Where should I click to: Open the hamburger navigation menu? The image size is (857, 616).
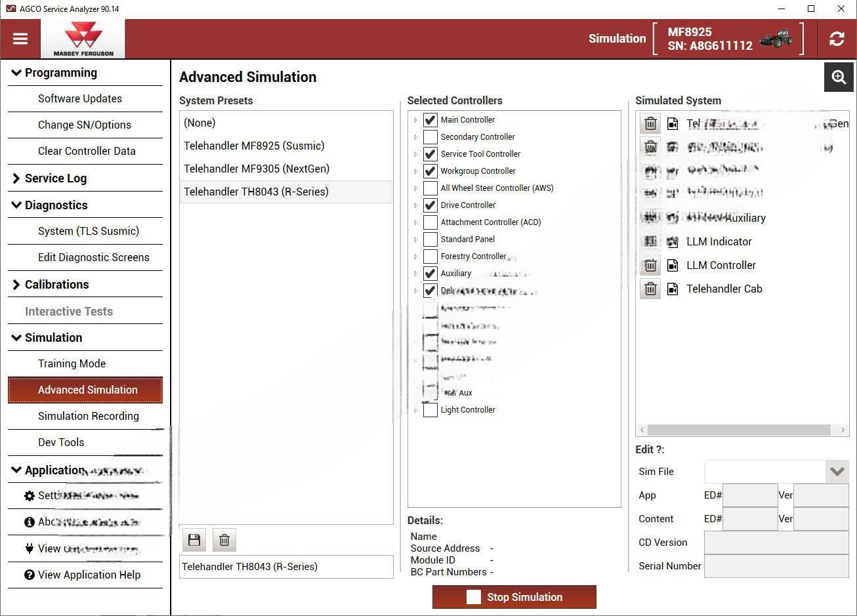pyautogui.click(x=20, y=39)
